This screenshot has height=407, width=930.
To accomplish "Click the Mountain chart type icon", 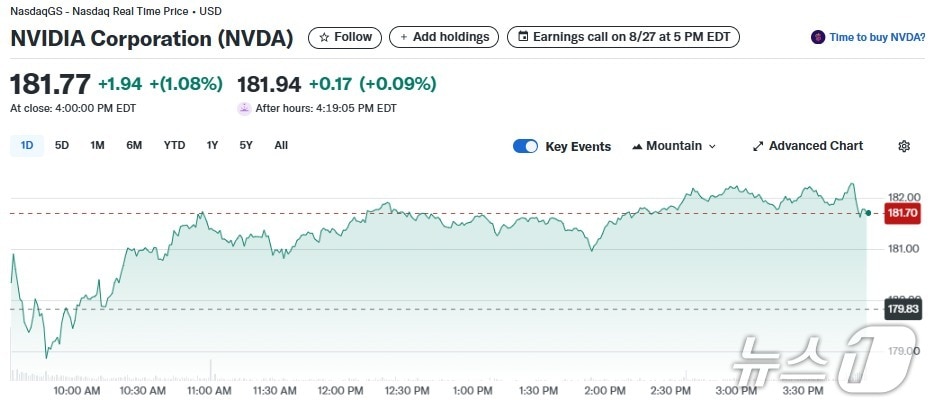I will click(x=637, y=146).
